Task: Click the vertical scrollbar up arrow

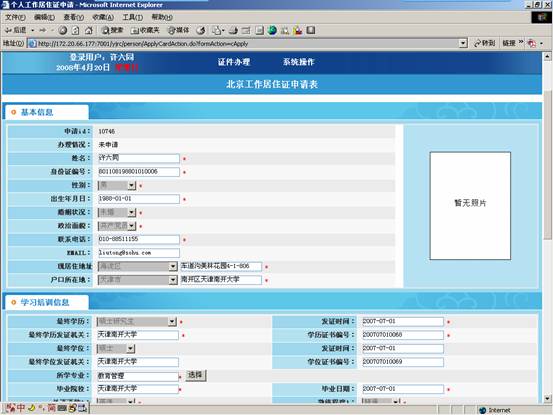Action: (x=547, y=56)
